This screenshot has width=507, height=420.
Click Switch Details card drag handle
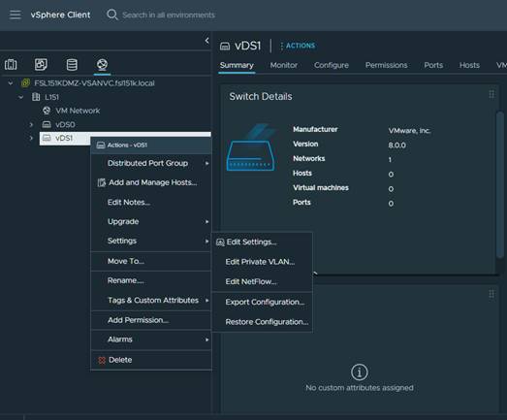pyautogui.click(x=491, y=94)
